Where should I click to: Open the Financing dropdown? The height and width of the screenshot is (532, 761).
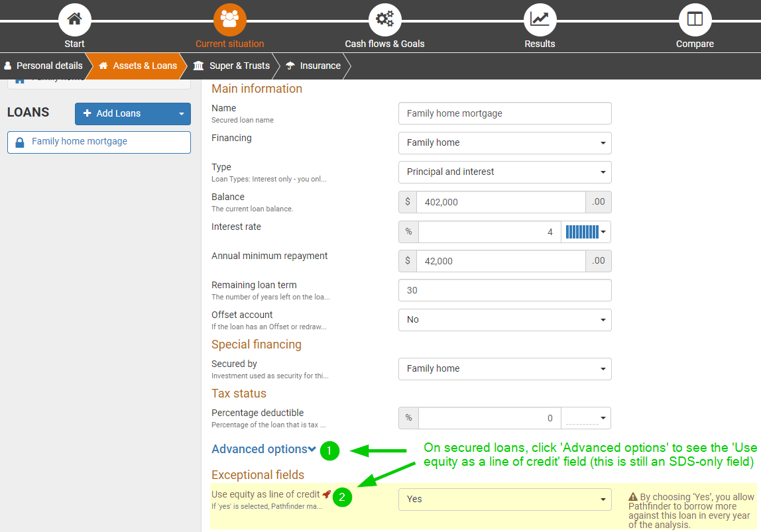click(504, 143)
